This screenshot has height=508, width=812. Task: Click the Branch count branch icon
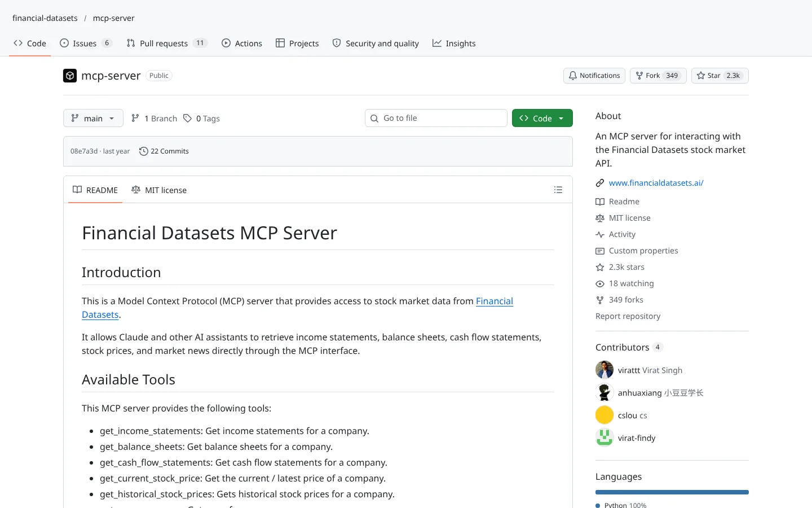135,118
